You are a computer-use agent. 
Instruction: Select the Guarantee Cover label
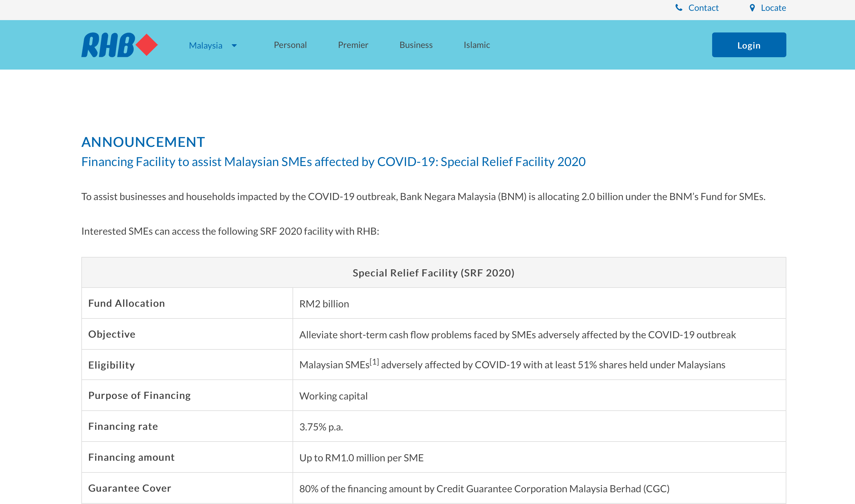pos(130,488)
